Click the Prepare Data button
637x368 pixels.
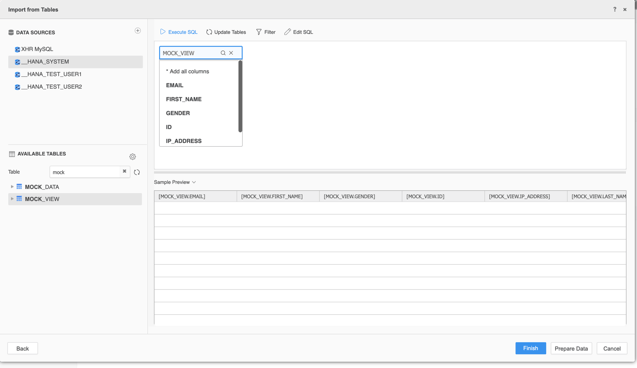click(571, 349)
